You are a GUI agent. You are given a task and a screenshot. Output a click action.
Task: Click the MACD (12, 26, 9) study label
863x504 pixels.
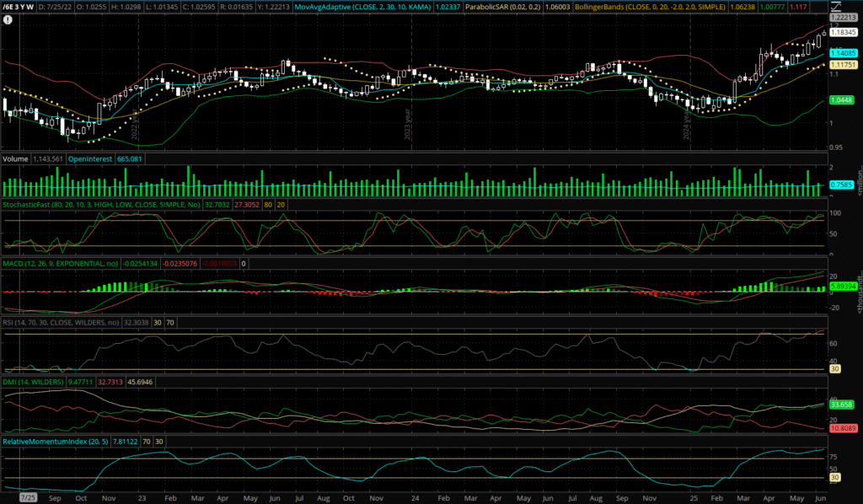pyautogui.click(x=61, y=264)
